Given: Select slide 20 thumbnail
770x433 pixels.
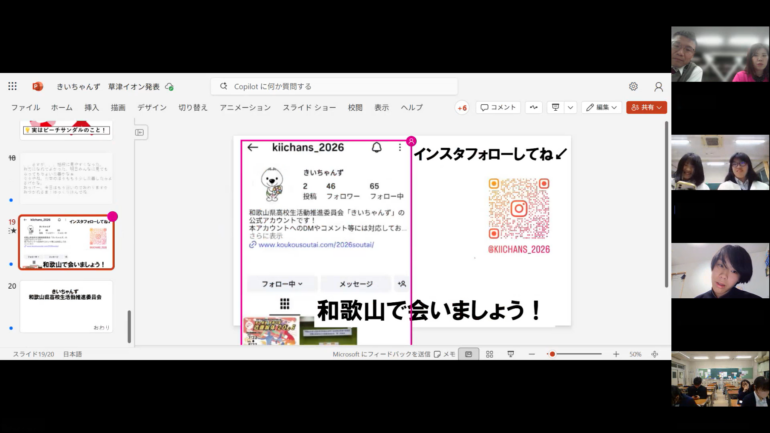Looking at the screenshot, I should [67, 306].
